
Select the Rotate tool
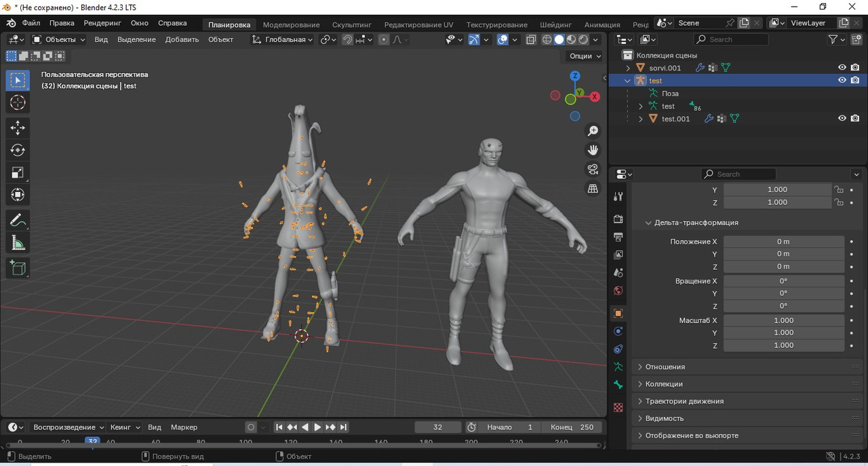[x=18, y=150]
